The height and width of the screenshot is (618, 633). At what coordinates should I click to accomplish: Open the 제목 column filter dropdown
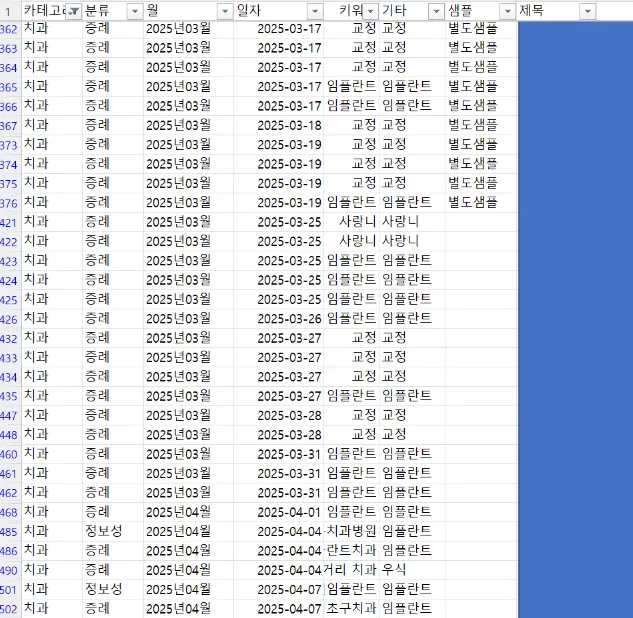tap(588, 12)
